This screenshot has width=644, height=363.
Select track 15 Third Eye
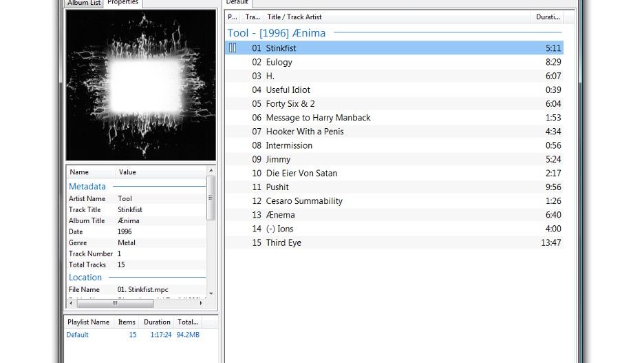[394, 243]
